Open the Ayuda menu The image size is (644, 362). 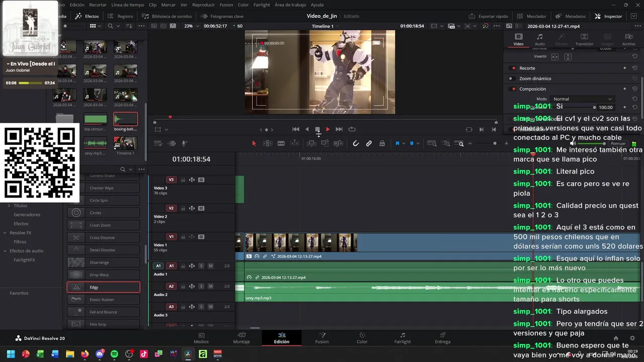(317, 5)
